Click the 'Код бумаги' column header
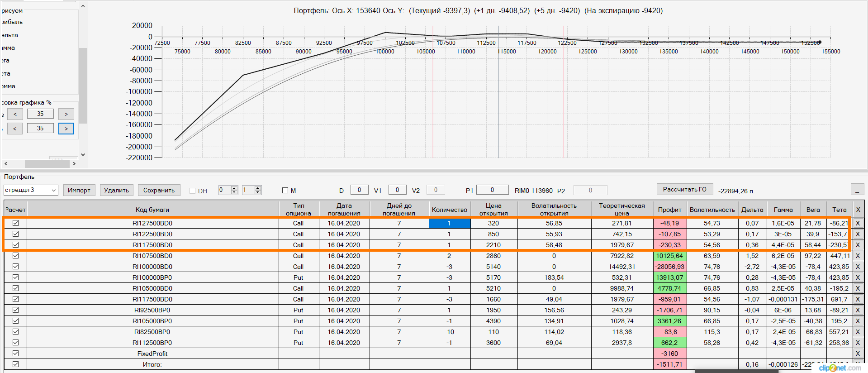The width and height of the screenshot is (868, 373). coord(152,210)
